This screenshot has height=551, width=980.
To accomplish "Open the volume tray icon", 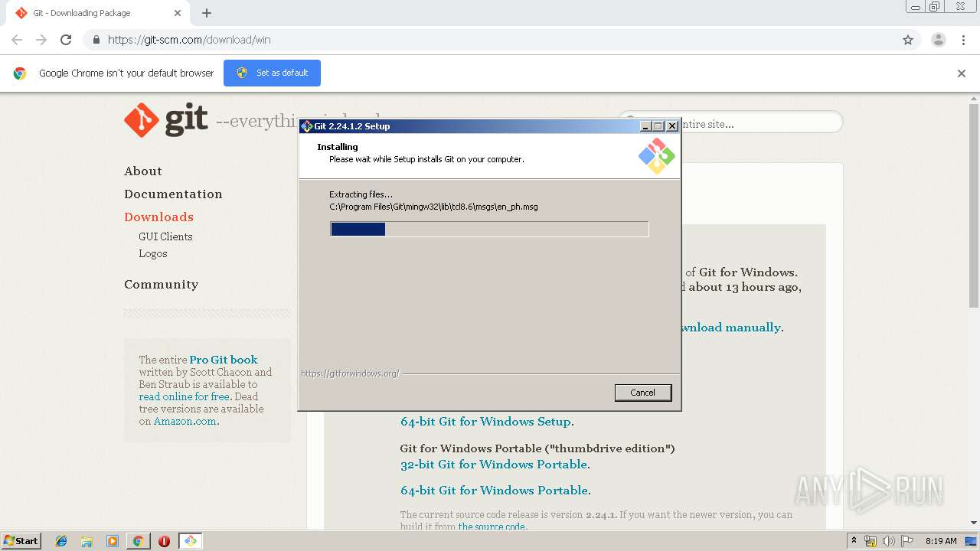I will click(x=889, y=541).
